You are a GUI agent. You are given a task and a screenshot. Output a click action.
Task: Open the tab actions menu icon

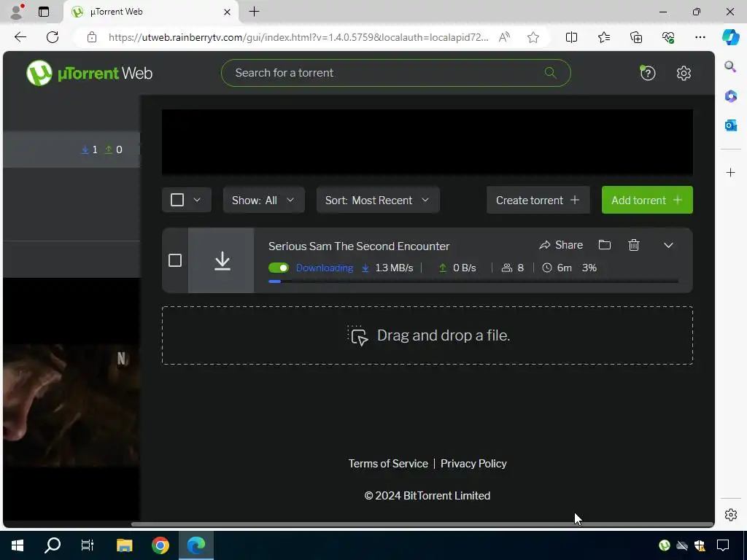click(44, 12)
